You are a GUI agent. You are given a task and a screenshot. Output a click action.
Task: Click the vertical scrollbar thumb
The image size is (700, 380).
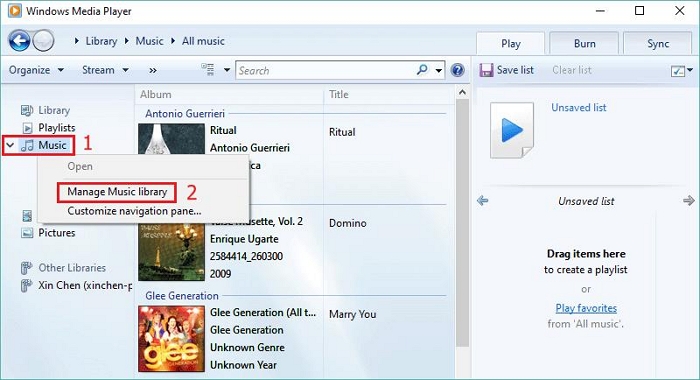(x=462, y=223)
